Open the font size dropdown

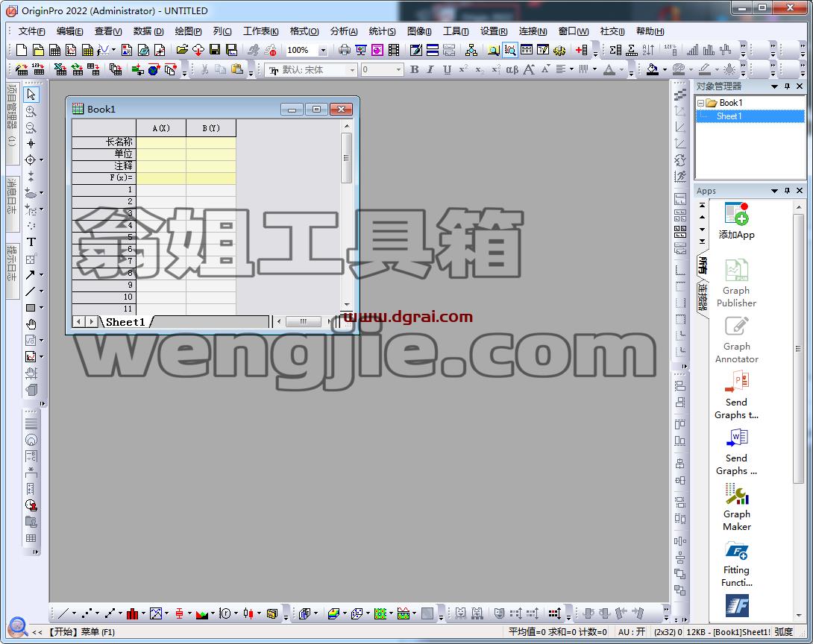pos(398,69)
